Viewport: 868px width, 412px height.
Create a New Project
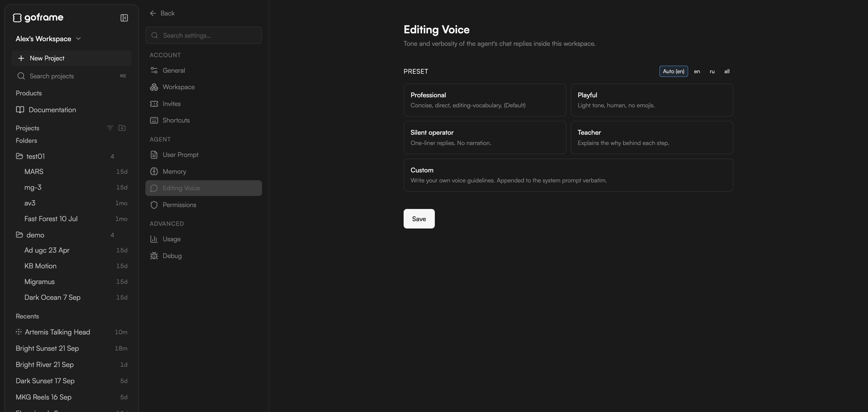point(71,58)
